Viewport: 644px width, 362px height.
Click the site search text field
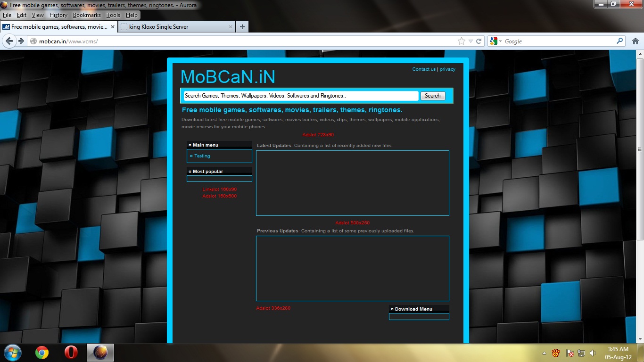click(x=301, y=96)
